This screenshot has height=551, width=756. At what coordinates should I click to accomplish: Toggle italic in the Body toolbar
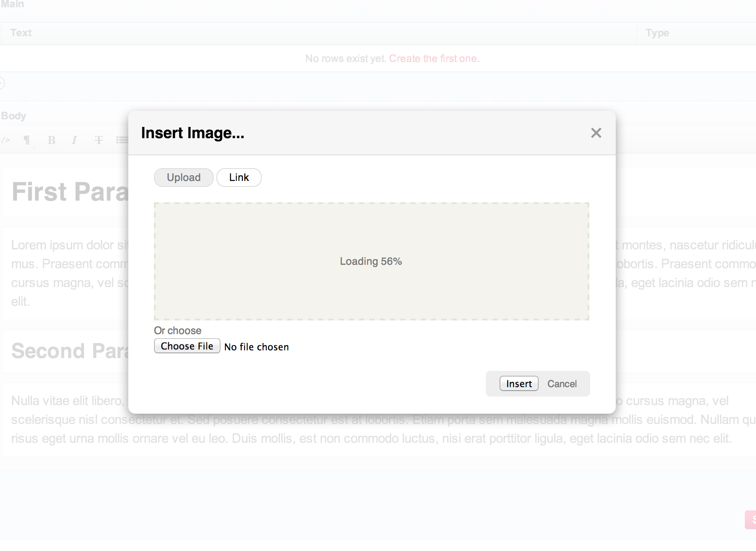pyautogui.click(x=74, y=140)
